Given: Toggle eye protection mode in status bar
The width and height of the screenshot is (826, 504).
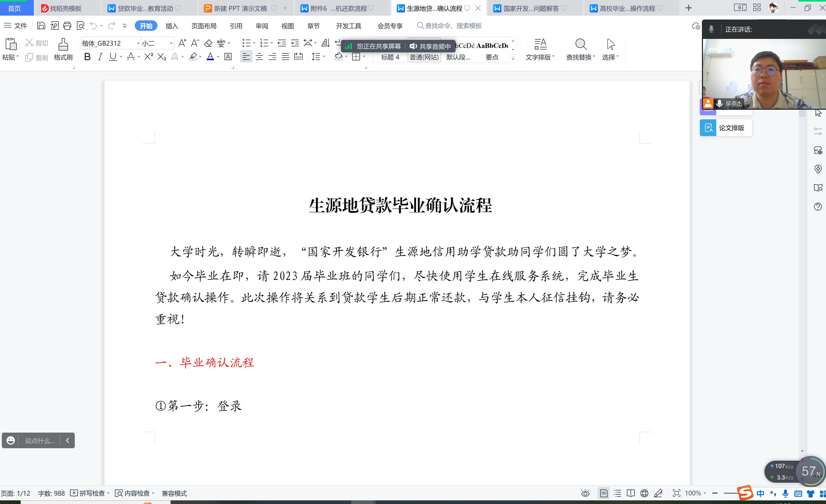Looking at the screenshot, I should click(585, 493).
